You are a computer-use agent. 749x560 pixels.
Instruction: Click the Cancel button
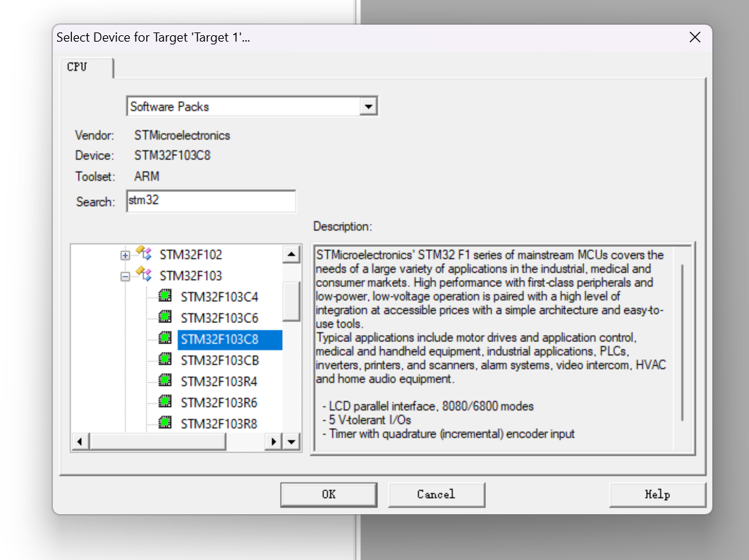[x=436, y=494]
